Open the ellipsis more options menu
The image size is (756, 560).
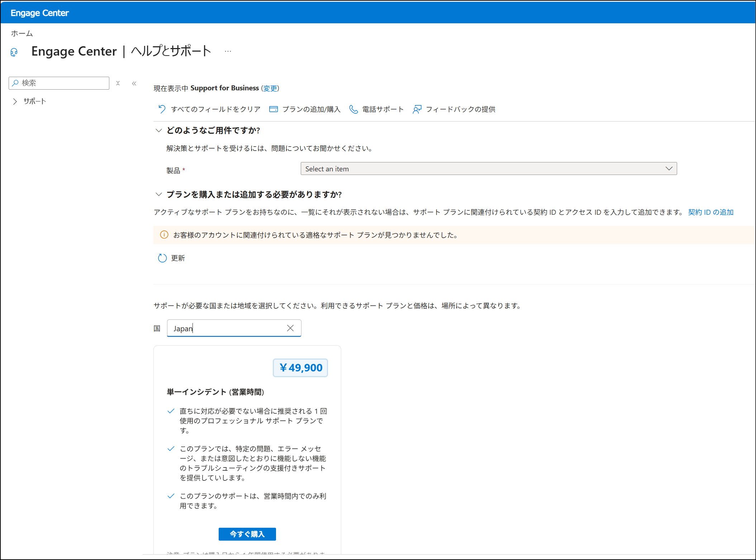[x=228, y=51]
